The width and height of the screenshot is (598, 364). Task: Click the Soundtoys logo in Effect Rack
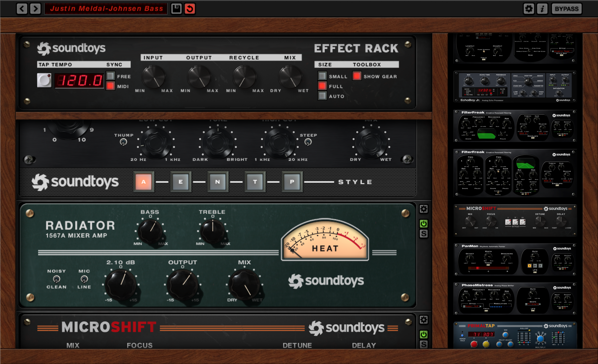[x=71, y=49]
